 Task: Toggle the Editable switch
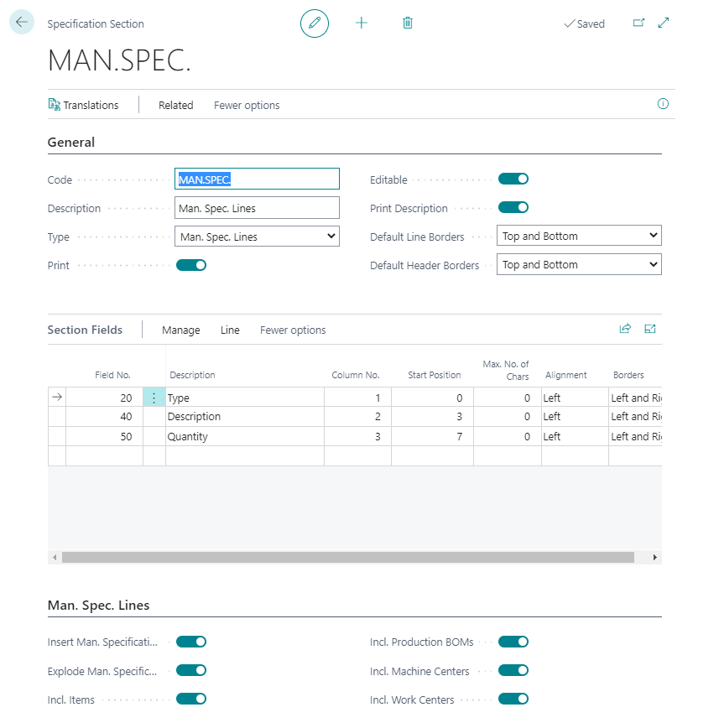click(x=513, y=179)
